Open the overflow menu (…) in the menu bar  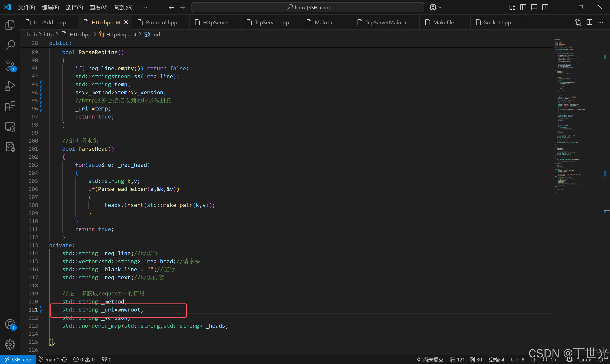(x=144, y=7)
